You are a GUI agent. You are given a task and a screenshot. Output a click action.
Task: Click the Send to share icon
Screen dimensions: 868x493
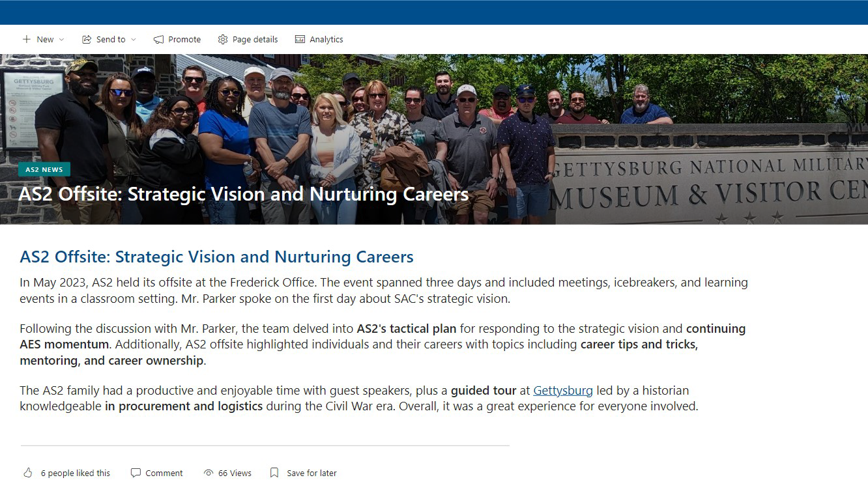(87, 40)
